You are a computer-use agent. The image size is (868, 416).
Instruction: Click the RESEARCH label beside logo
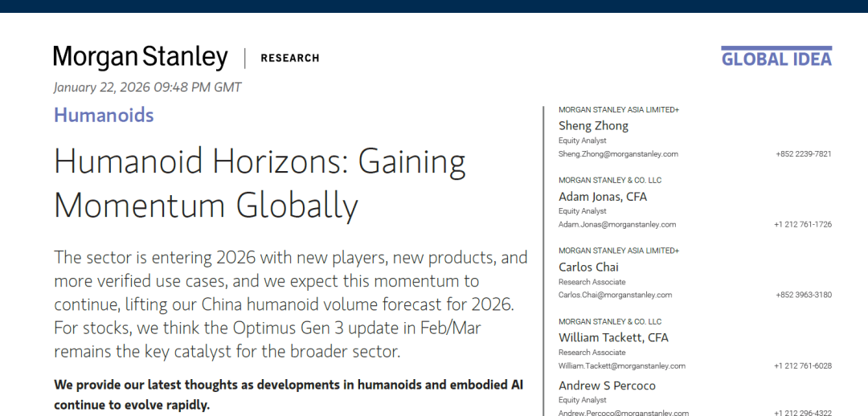pos(290,58)
